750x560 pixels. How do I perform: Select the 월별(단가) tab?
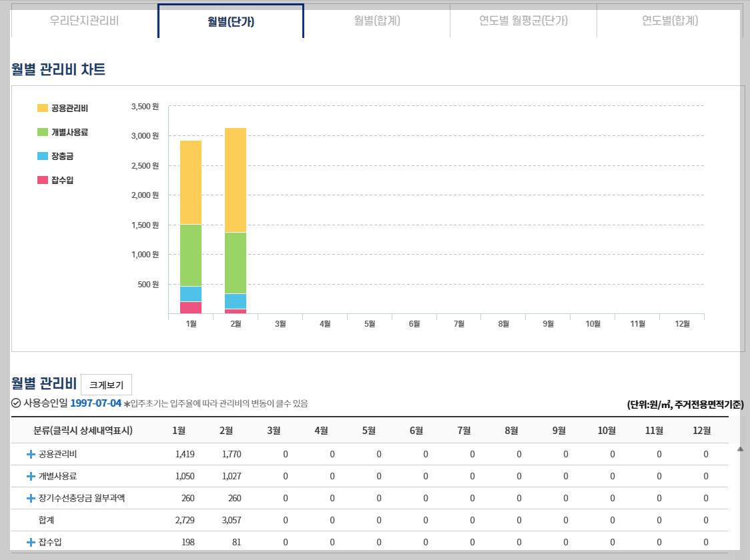click(231, 21)
